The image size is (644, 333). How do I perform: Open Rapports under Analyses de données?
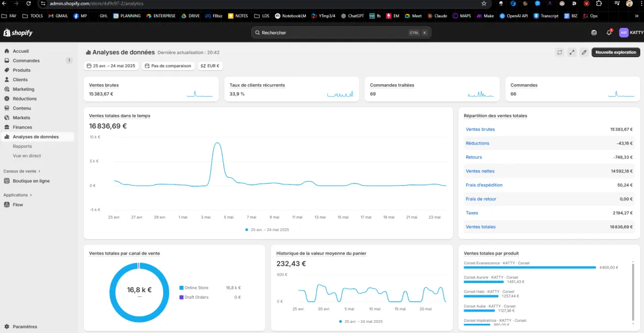22,146
